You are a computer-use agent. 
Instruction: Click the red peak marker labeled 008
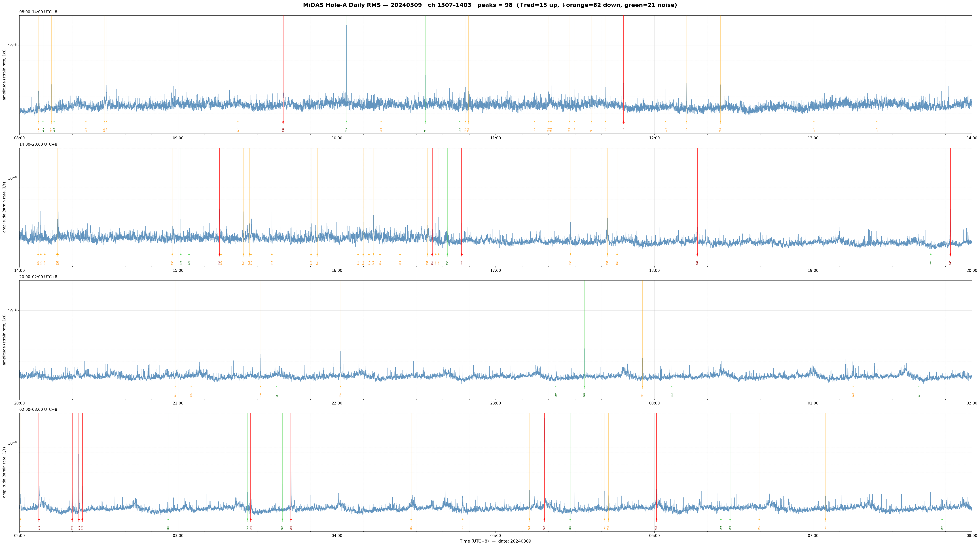coord(283,122)
